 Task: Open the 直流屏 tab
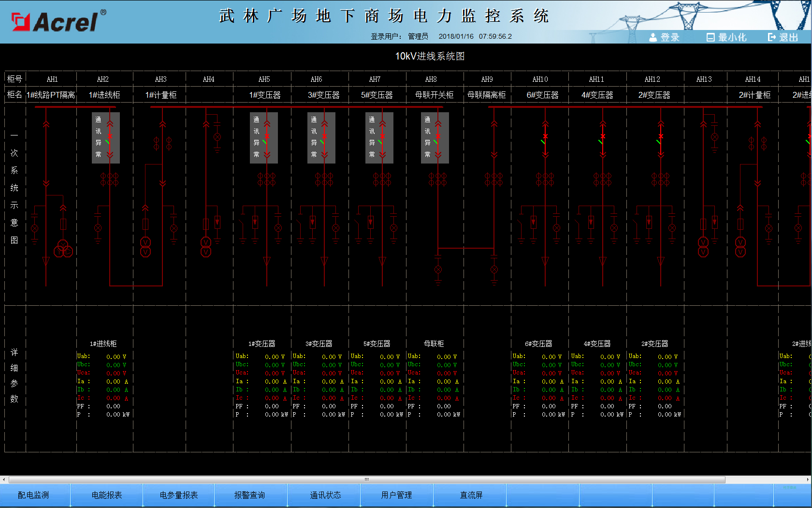471,495
